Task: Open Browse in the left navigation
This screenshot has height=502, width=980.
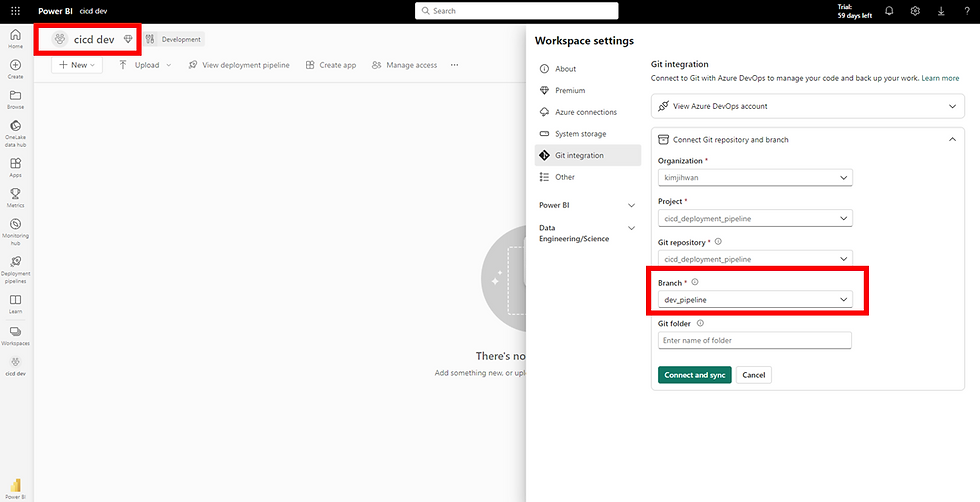Action: pyautogui.click(x=16, y=99)
